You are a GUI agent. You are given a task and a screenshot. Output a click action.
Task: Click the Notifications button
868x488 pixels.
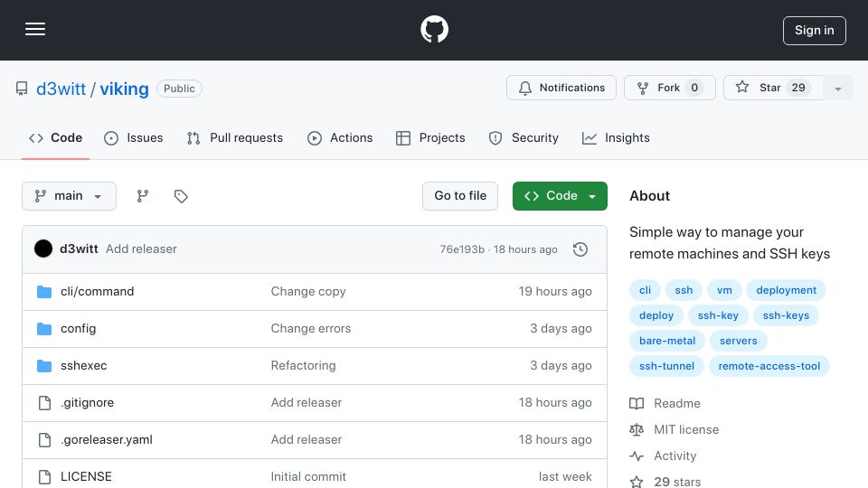pos(561,88)
